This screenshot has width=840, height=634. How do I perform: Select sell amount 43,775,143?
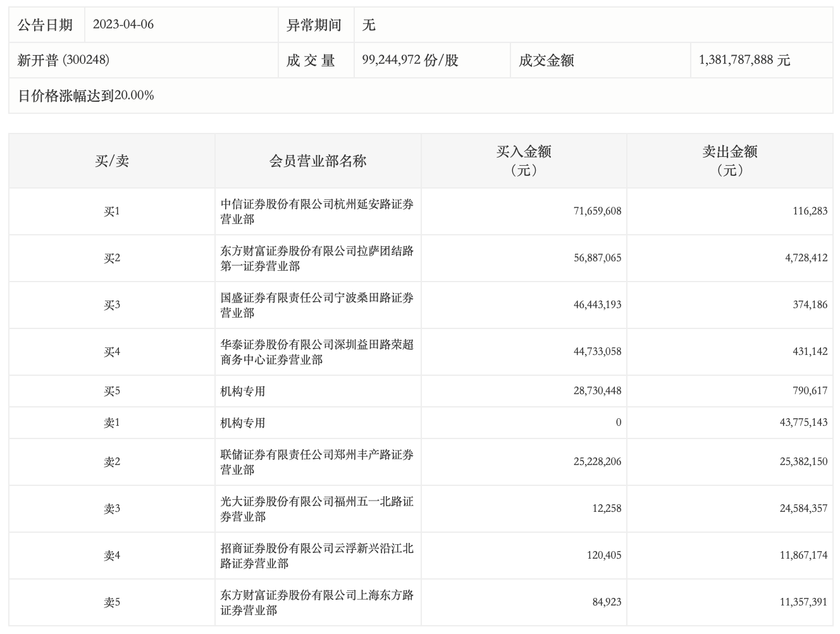(x=803, y=423)
